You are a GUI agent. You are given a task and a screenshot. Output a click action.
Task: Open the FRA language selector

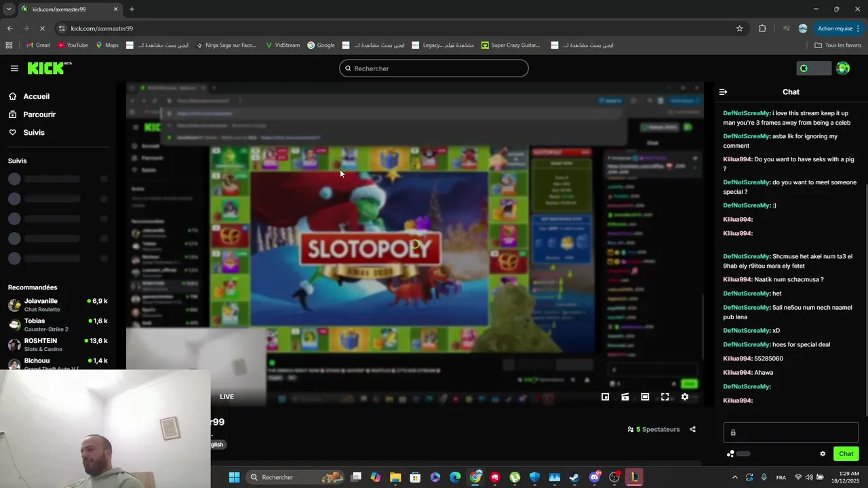pos(781,477)
